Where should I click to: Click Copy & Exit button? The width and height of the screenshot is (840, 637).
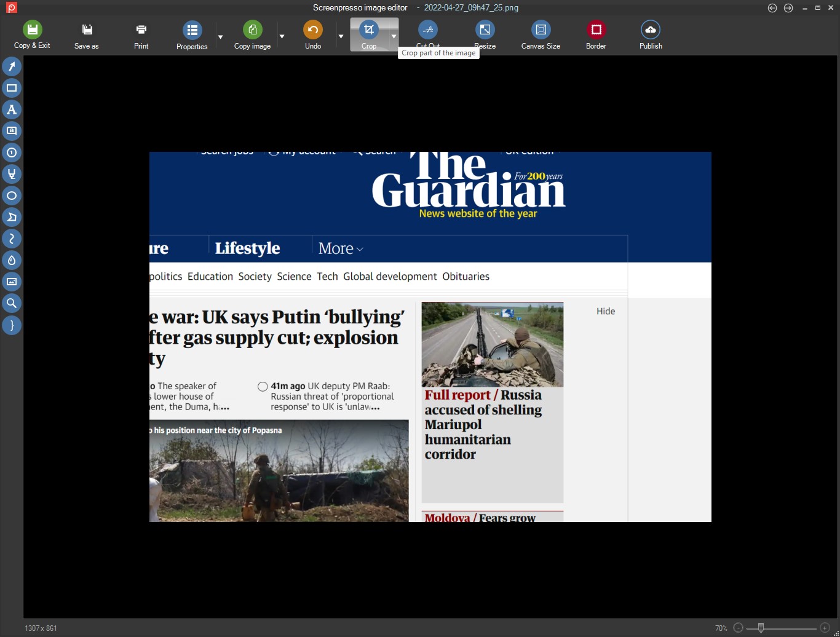point(32,34)
